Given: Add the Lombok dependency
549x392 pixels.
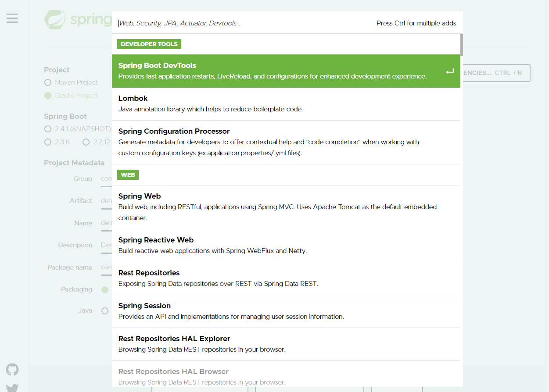Looking at the screenshot, I should pyautogui.click(x=286, y=104).
